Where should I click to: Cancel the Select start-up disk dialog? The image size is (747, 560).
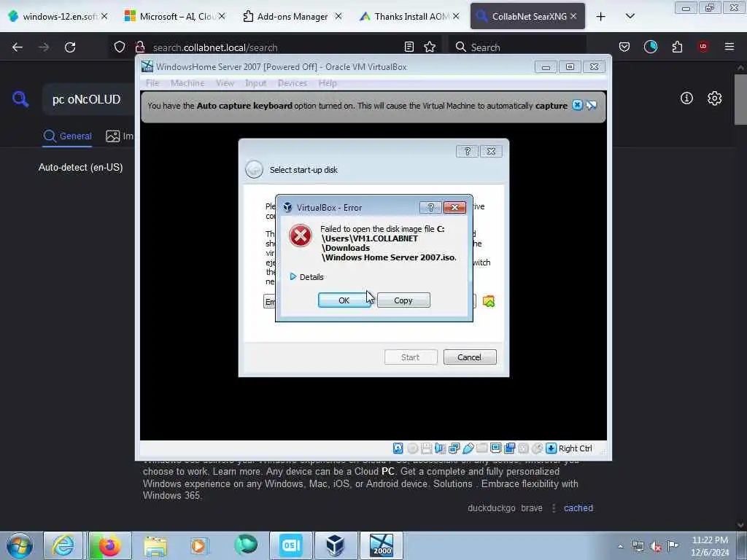coord(470,357)
